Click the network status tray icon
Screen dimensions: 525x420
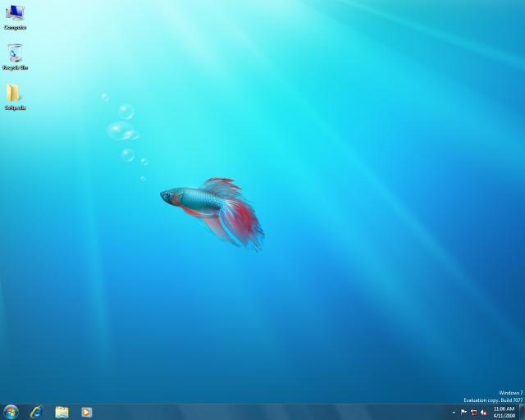point(474,412)
